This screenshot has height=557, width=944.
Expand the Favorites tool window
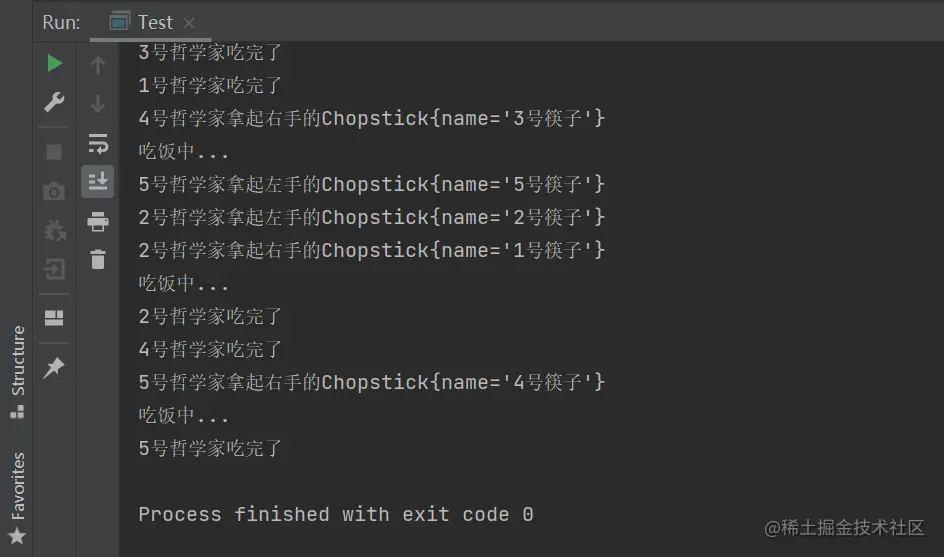pyautogui.click(x=17, y=497)
